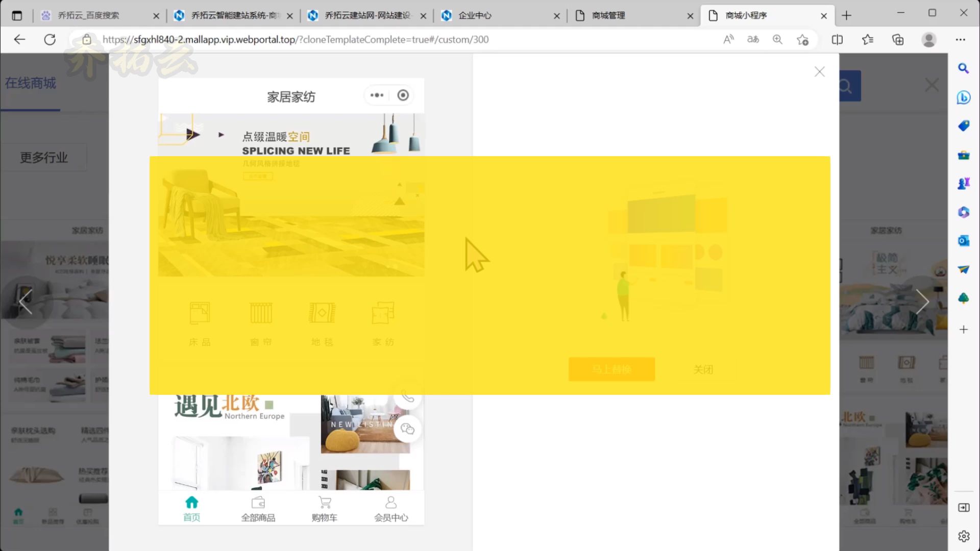Open the green tree sidebar icon
The height and width of the screenshot is (551, 980).
point(964,298)
